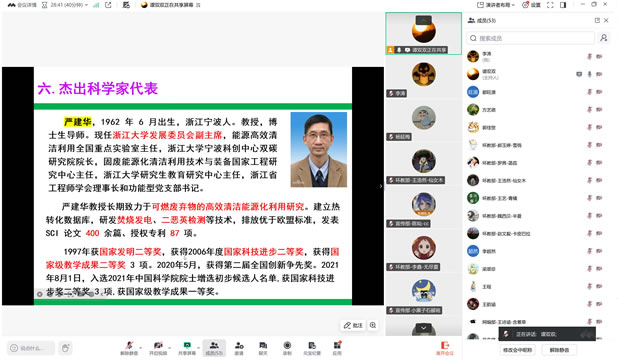Turn on video (开启视频) in the bottom toolbar
The width and height of the screenshot is (618, 362).
(158, 348)
